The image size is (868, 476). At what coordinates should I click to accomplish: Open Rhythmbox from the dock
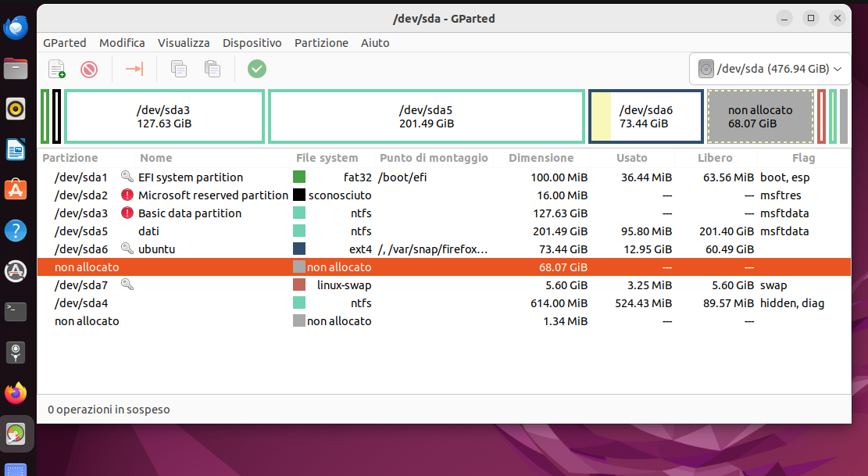[x=16, y=109]
